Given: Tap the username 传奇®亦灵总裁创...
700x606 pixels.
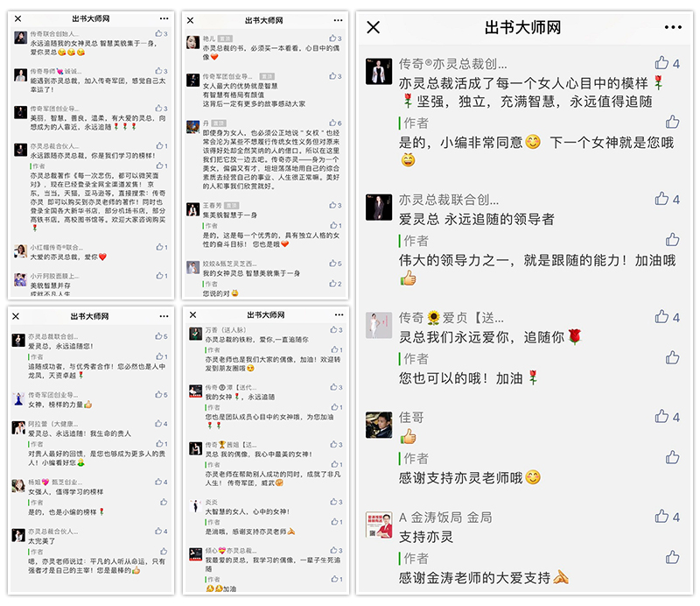Looking at the screenshot, I should click(452, 64).
